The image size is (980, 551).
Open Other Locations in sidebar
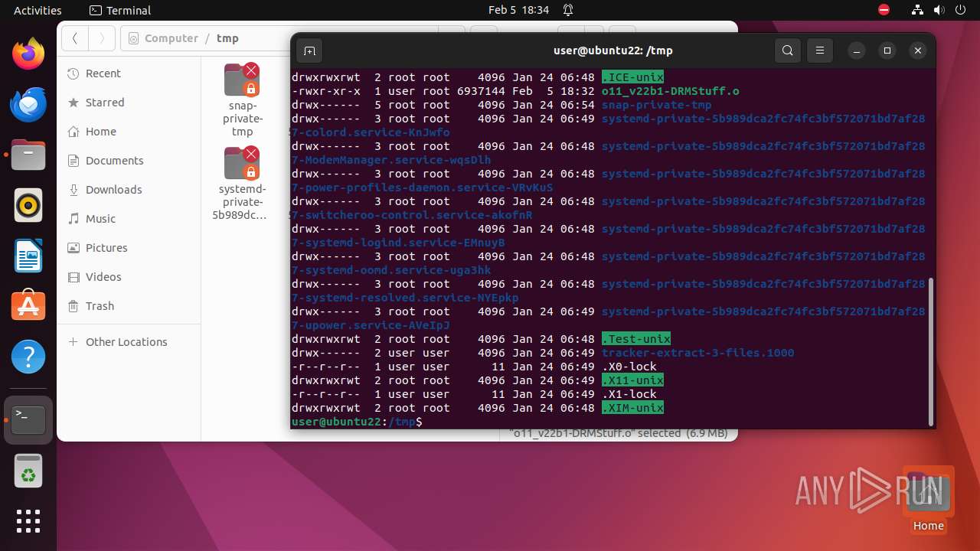tap(129, 342)
